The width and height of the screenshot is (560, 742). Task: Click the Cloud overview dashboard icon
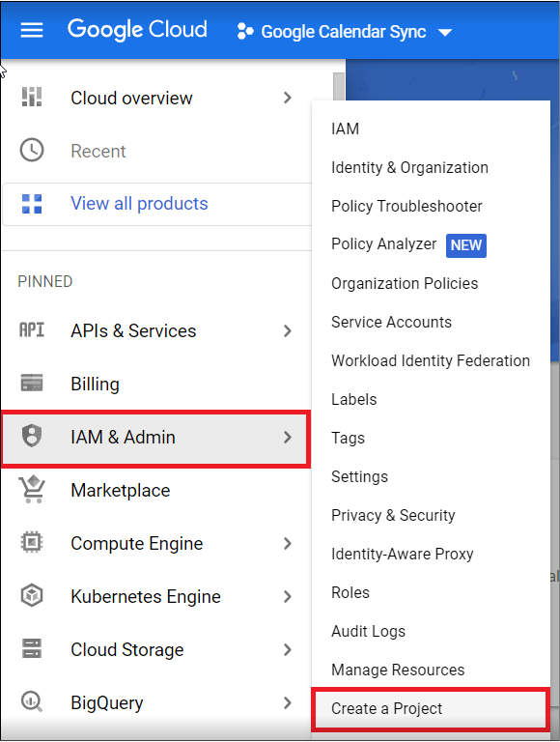(32, 98)
